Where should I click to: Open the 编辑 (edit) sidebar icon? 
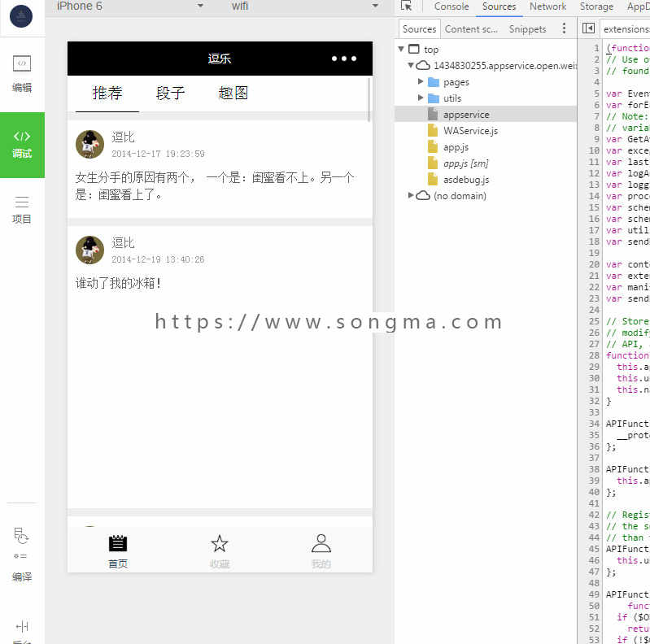tap(22, 74)
